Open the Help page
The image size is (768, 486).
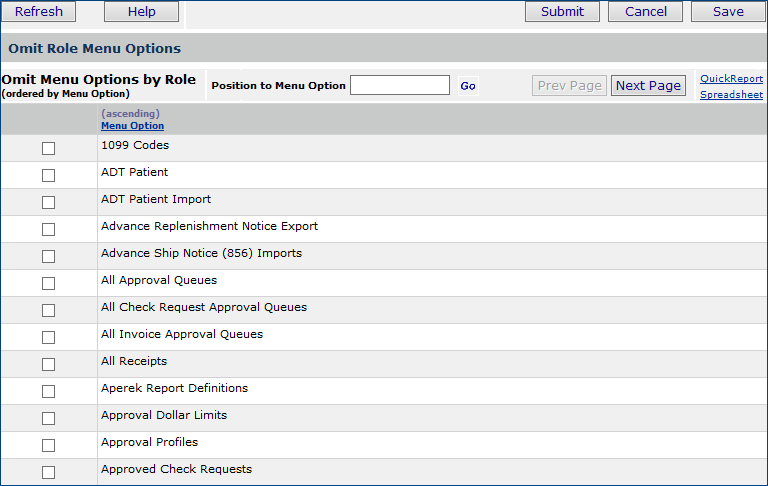(x=142, y=12)
